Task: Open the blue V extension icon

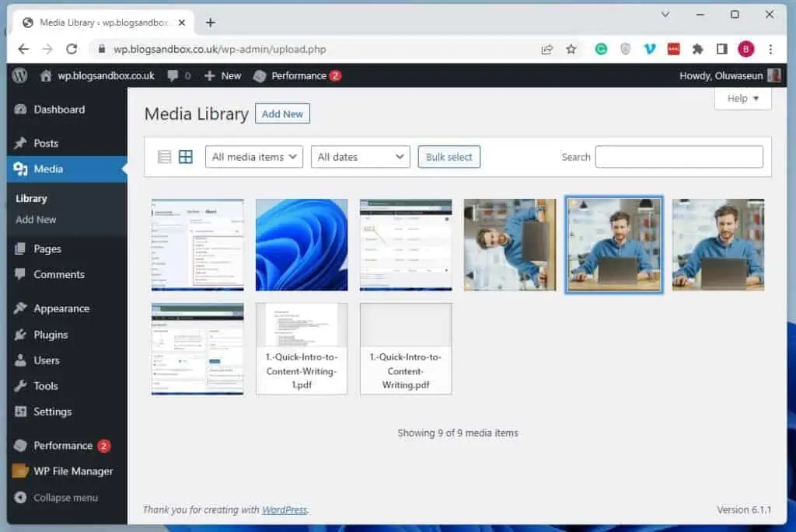Action: pyautogui.click(x=649, y=49)
